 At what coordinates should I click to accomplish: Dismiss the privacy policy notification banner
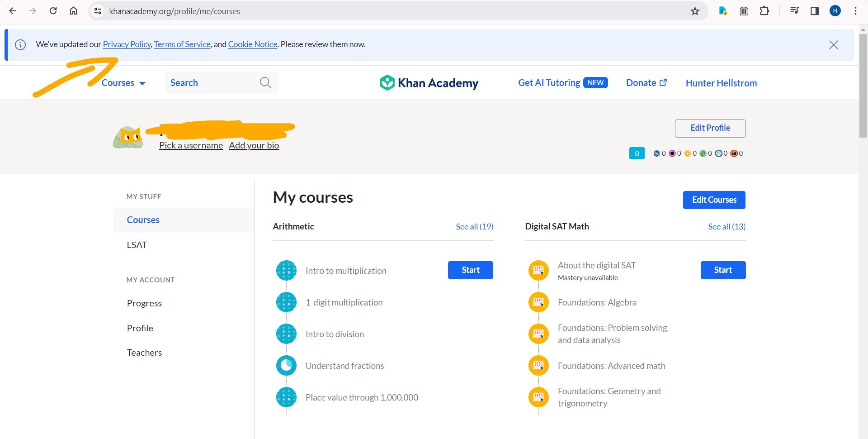pos(834,44)
